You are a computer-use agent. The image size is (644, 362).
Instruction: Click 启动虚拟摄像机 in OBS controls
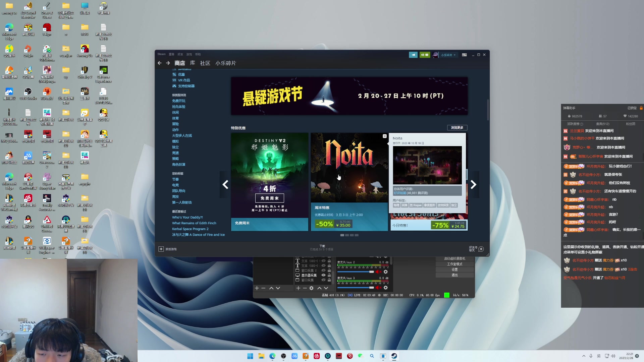click(x=455, y=259)
